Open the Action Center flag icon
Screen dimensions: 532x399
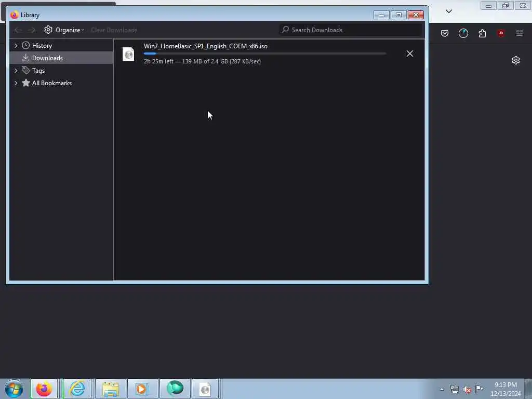[479, 389]
